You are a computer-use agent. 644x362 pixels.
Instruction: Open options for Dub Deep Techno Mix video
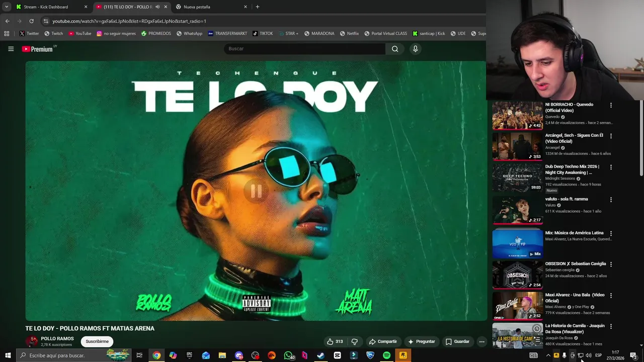click(x=611, y=167)
